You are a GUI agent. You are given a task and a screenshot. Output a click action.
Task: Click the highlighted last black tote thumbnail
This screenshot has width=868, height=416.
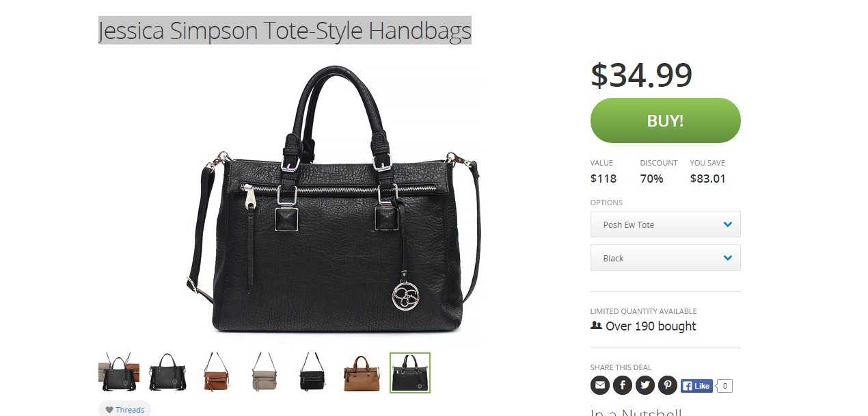410,373
